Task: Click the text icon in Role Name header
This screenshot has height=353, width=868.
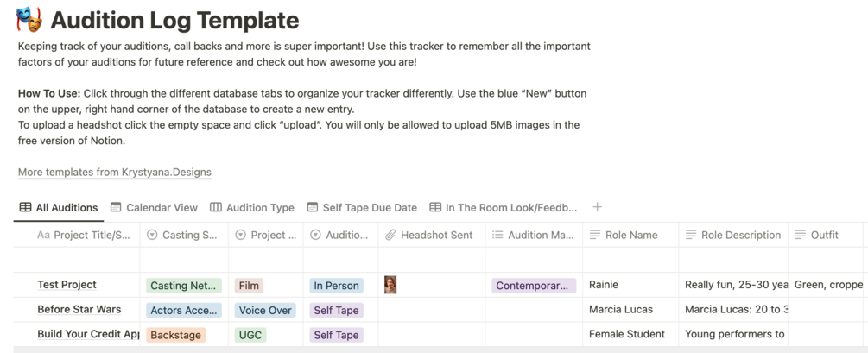Action: (x=595, y=235)
